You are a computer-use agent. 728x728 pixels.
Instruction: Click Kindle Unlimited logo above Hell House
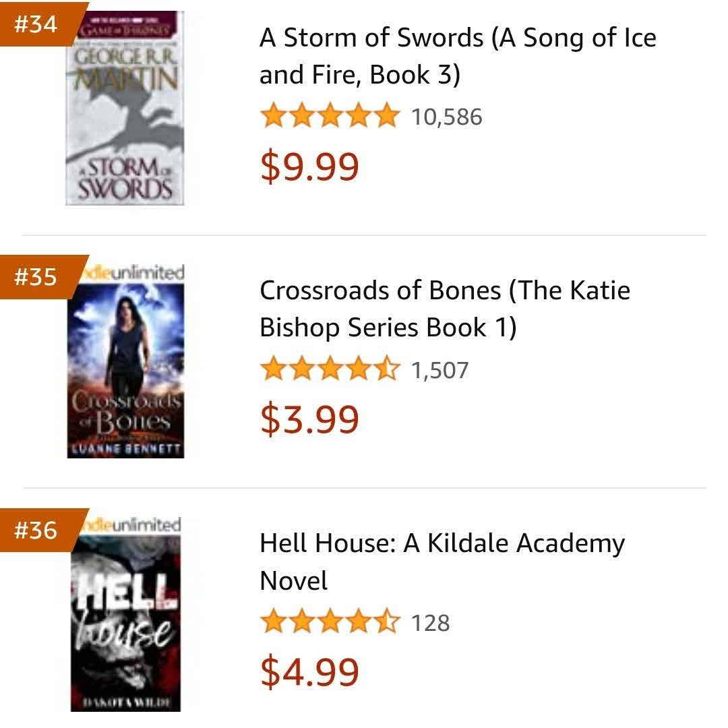(131, 525)
